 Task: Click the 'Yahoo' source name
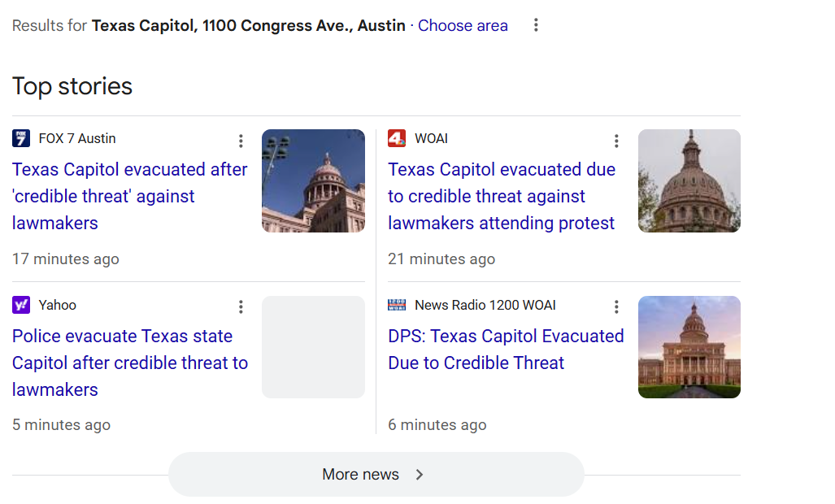58,305
